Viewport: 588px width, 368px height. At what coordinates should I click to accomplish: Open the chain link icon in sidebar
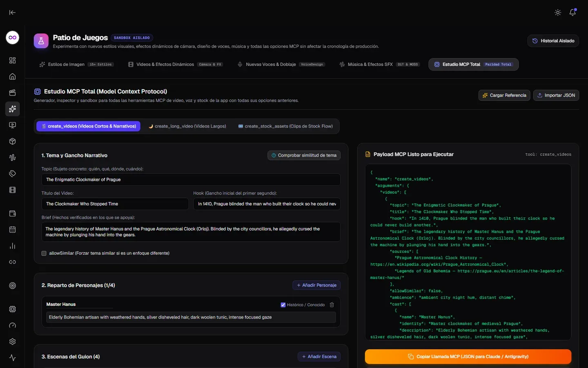pyautogui.click(x=13, y=262)
